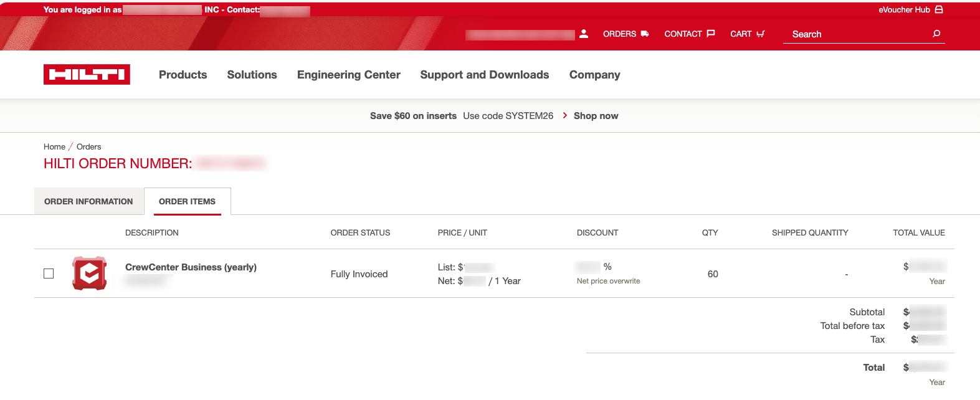This screenshot has width=980, height=400.
Task: Click the quantity value 60
Action: pyautogui.click(x=713, y=274)
